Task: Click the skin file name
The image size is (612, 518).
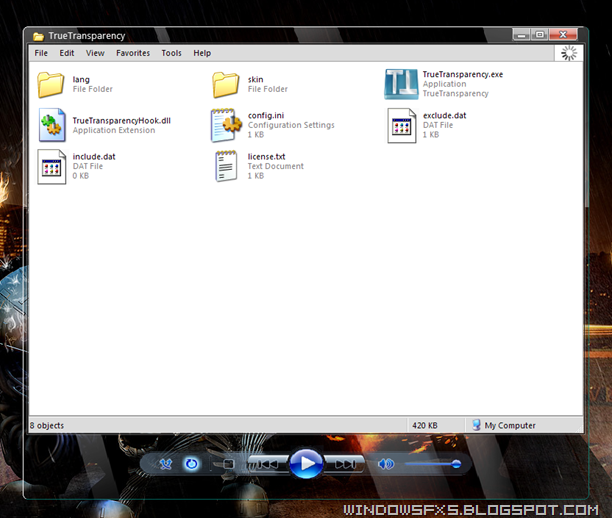Action: tap(256, 79)
